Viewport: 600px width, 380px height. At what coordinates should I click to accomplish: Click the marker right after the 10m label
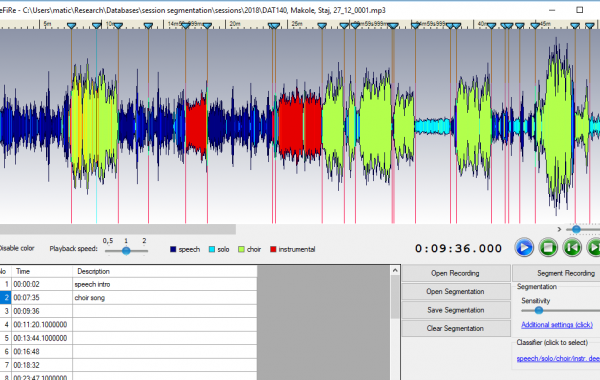click(x=118, y=26)
